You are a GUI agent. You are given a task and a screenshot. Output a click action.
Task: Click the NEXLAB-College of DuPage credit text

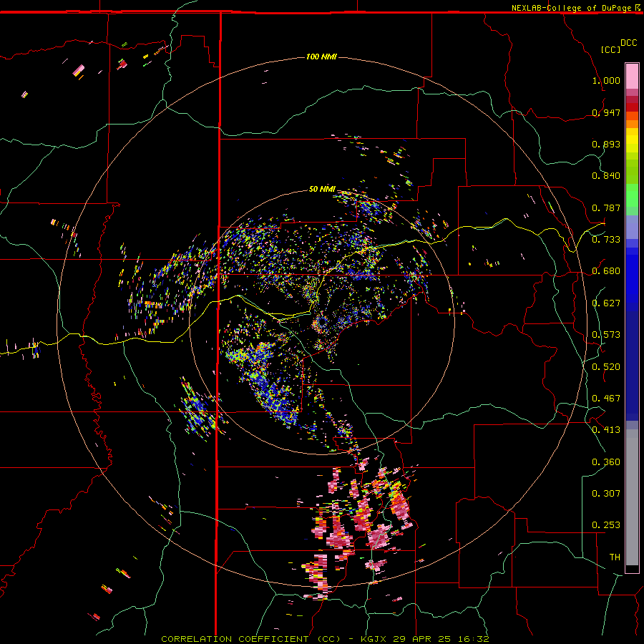click(572, 8)
